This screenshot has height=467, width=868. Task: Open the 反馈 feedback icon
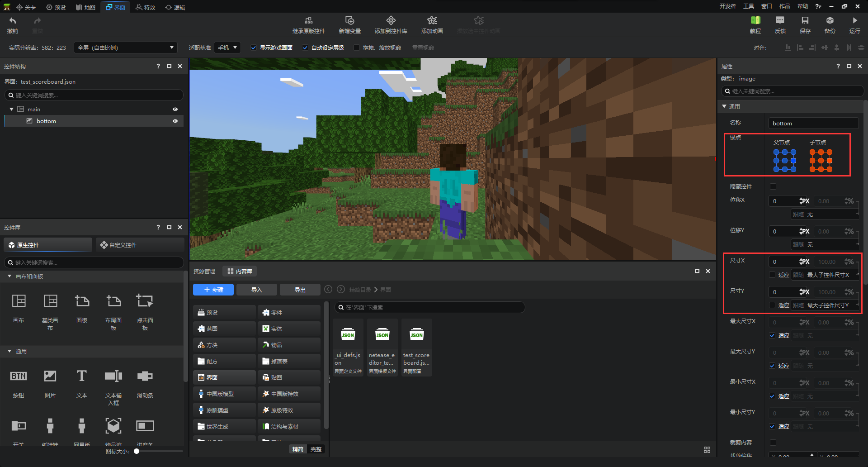pyautogui.click(x=780, y=20)
